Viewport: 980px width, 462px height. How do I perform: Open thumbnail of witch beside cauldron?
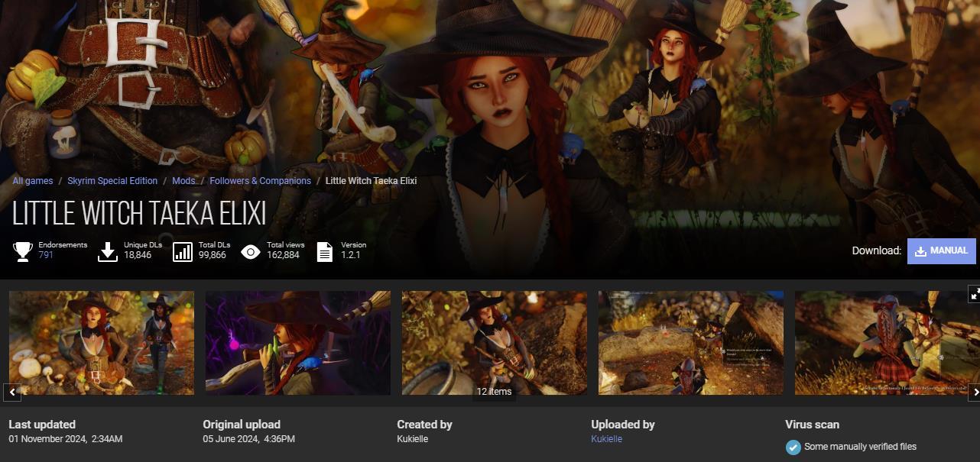495,343
